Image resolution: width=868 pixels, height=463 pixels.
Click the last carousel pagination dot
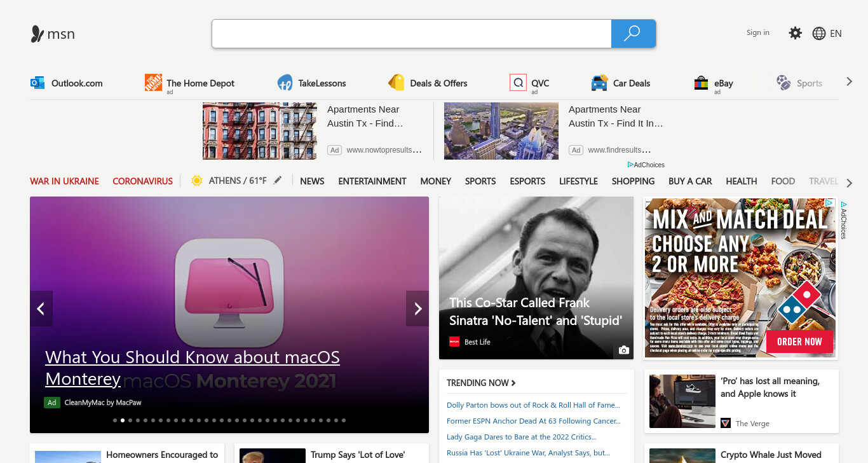click(344, 420)
